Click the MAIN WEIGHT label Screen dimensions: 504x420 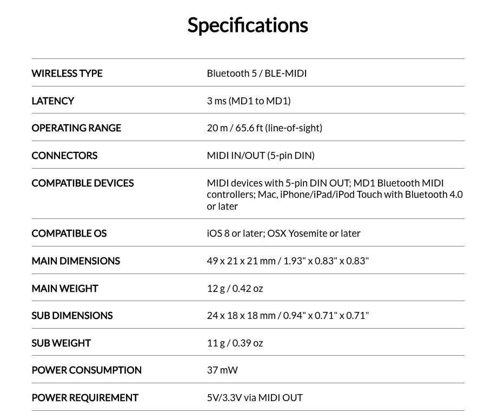click(65, 289)
